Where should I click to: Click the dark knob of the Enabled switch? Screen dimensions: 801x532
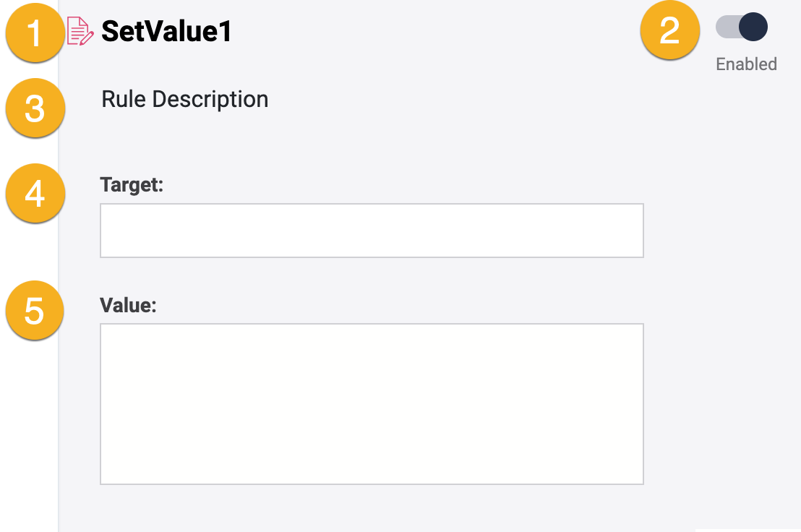point(752,27)
